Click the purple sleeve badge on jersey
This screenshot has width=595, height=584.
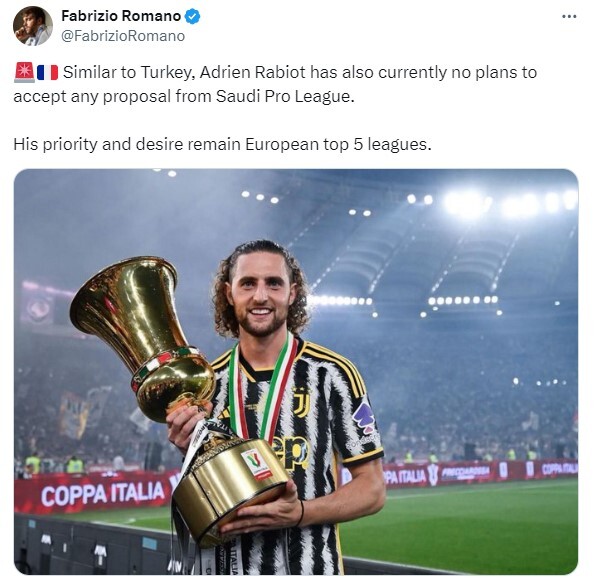coord(364,418)
